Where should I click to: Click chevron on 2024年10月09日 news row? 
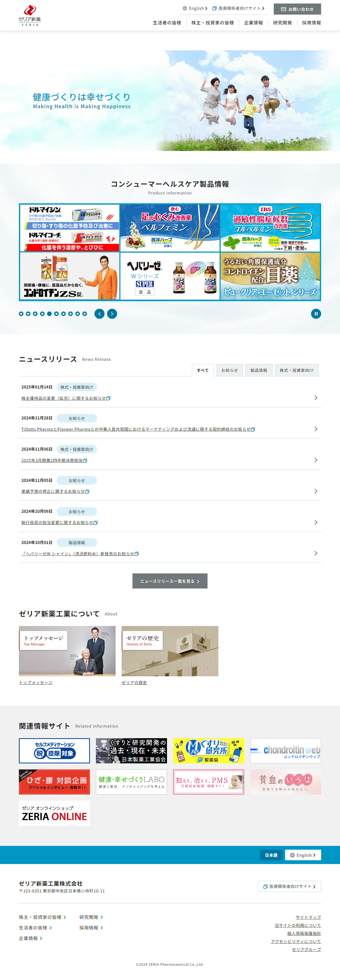316,522
